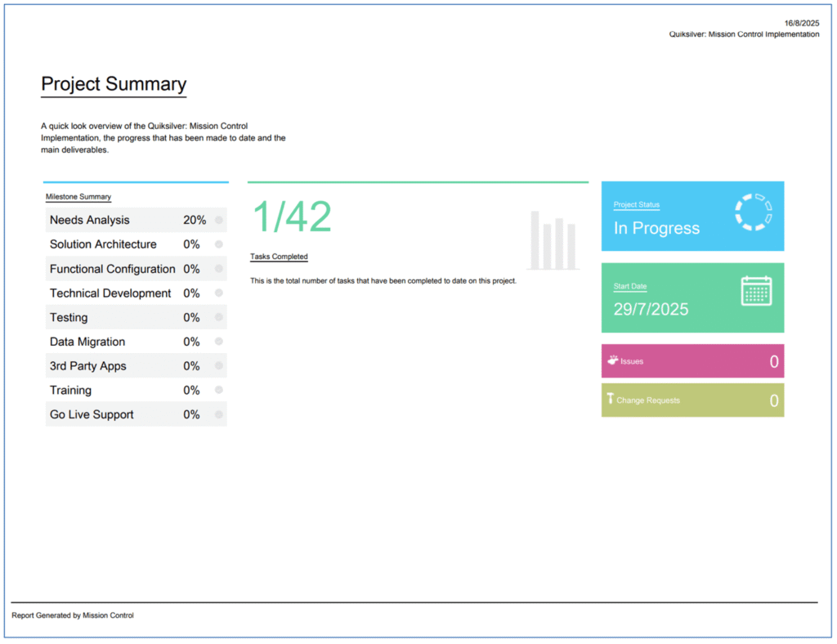837x644 pixels.
Task: Click the Quiksilver: Mission Control Implementation header
Action: tap(744, 34)
